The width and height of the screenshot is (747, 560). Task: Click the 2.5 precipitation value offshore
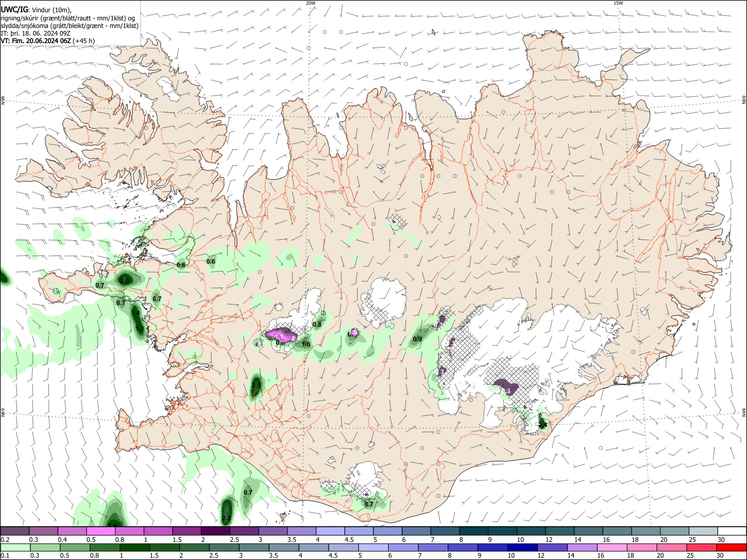[227, 518]
